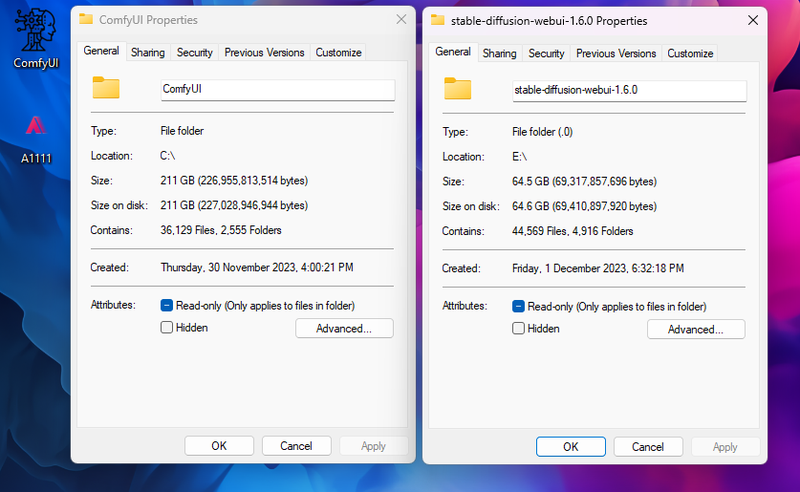This screenshot has height=492, width=800.
Task: Open Previous Versions tab in ComfyUI Properties
Action: click(x=264, y=53)
